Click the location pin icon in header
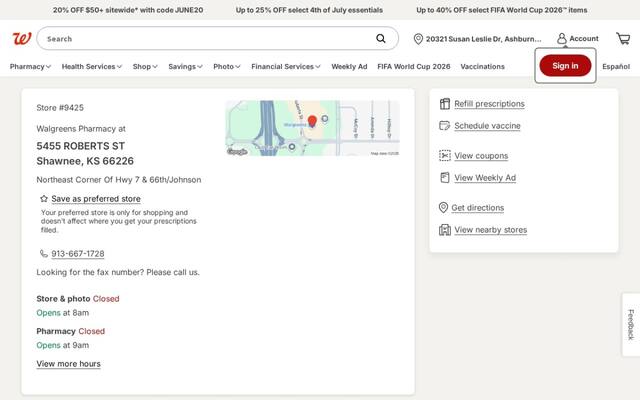640x400 pixels. click(x=418, y=39)
